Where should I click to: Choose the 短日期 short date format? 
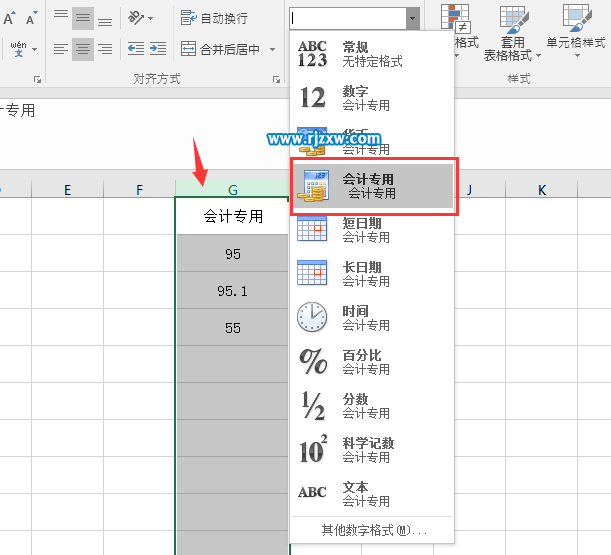point(372,230)
